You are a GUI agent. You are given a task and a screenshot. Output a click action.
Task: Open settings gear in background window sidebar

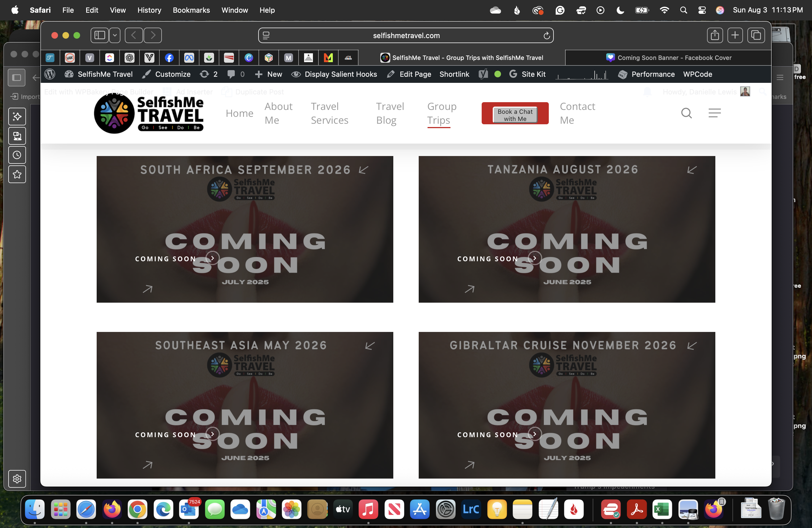click(x=17, y=479)
